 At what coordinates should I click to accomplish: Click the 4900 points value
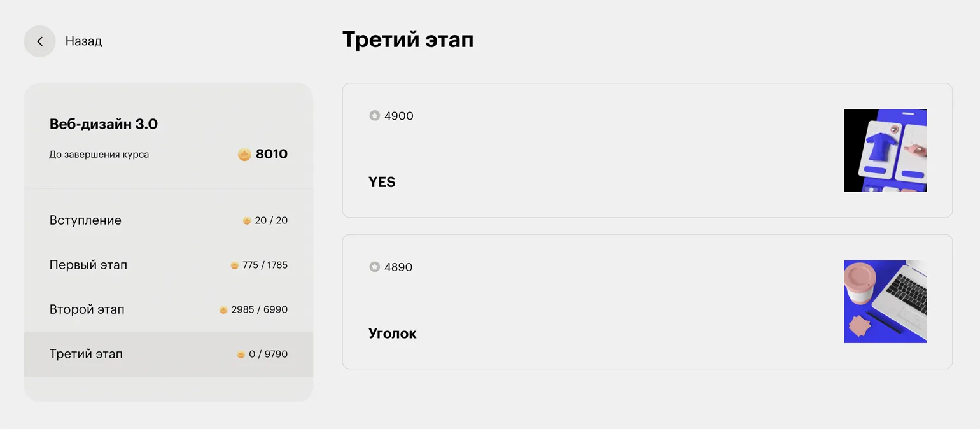pyautogui.click(x=399, y=116)
